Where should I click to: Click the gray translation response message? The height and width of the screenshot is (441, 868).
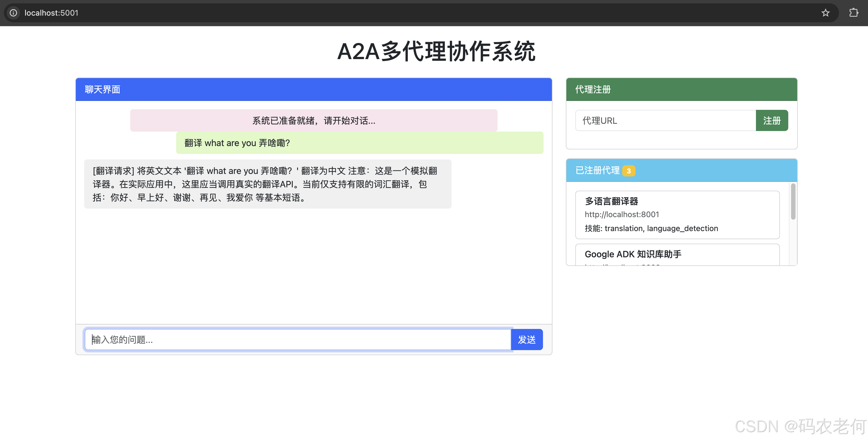[268, 184]
